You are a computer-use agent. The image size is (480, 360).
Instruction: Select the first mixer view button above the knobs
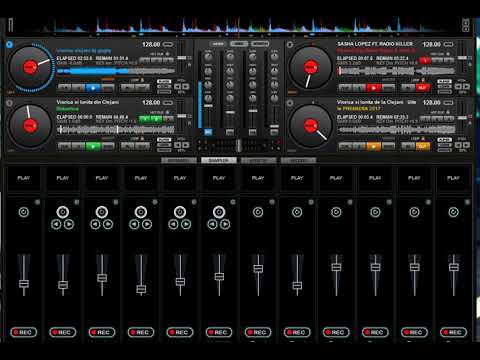pos(218,44)
